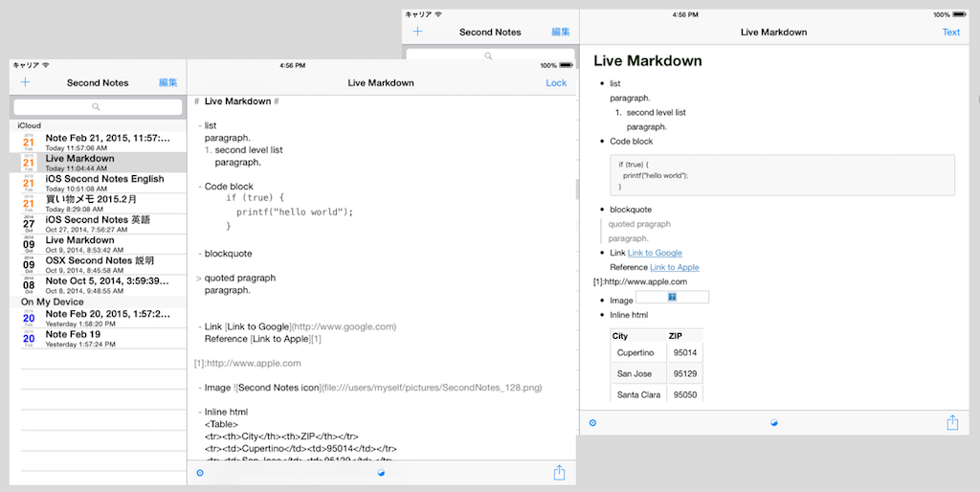Click the printf line in the editor
This screenshot has height=492, width=980.
point(295,212)
